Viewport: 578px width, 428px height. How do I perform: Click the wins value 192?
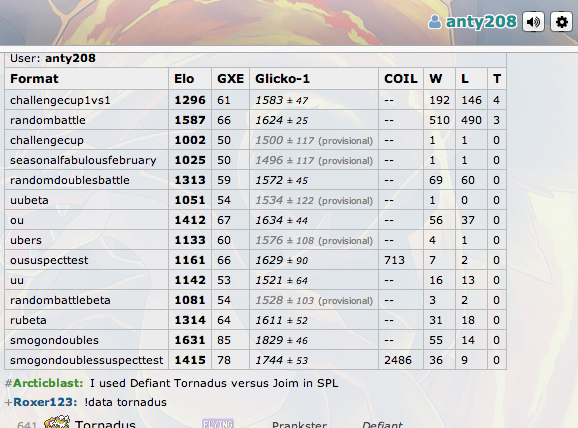pos(439,100)
